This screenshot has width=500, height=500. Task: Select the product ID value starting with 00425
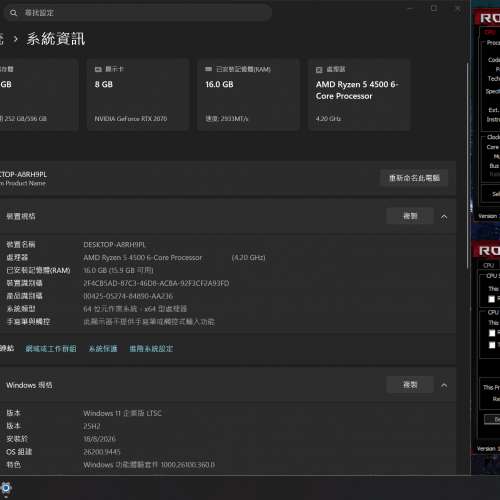coord(128,296)
